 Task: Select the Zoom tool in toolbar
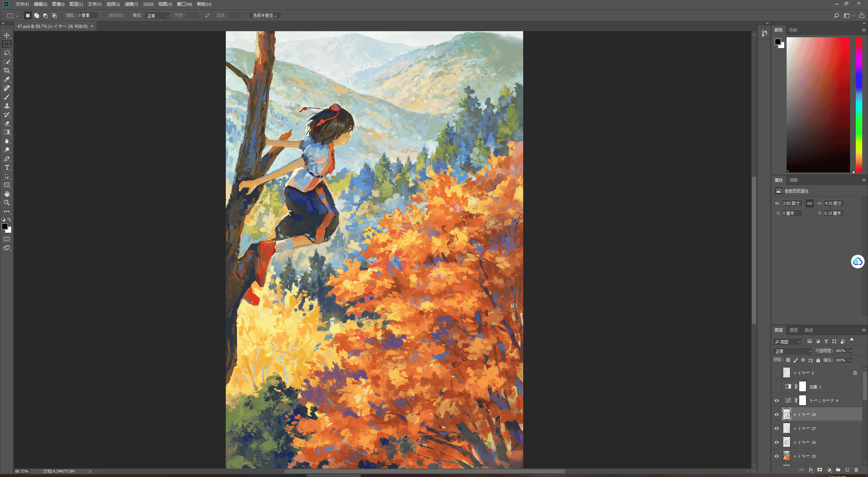pos(7,203)
